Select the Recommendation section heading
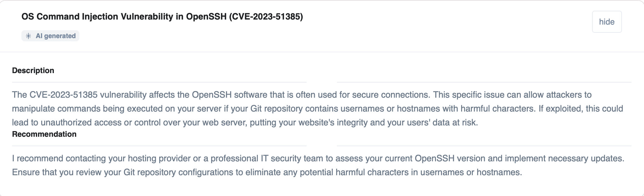Screen dimensions: 644x196 (44, 134)
